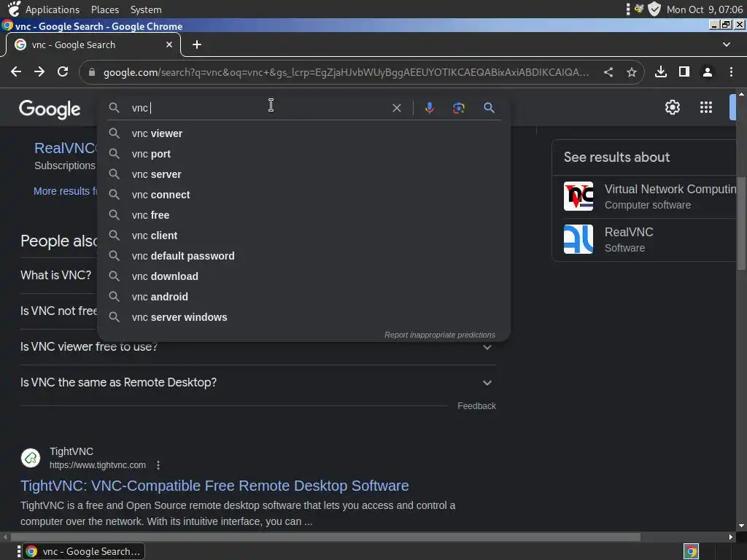Open TightVNC result three-dot options
This screenshot has height=560, width=747.
(x=158, y=465)
